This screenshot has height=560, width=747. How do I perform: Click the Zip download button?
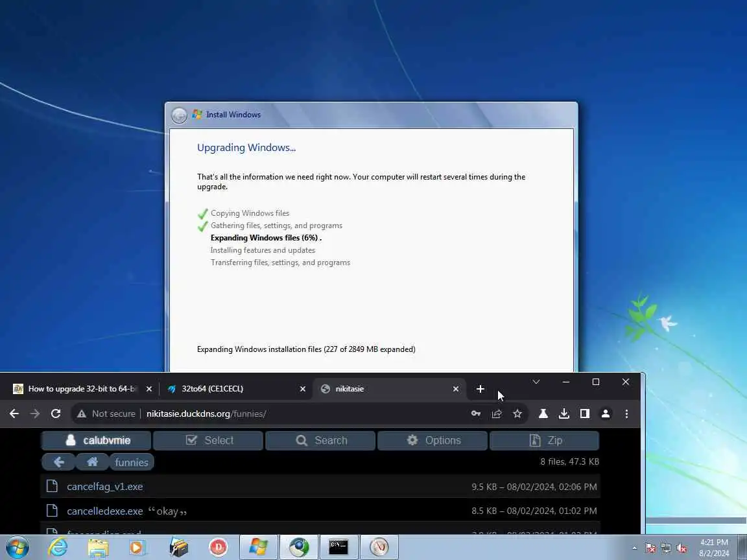pyautogui.click(x=545, y=441)
